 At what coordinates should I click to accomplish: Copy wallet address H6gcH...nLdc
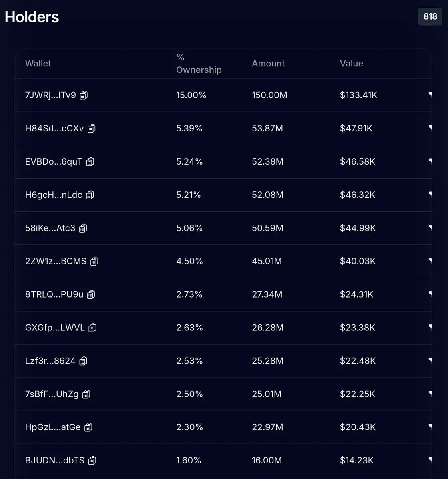(90, 195)
